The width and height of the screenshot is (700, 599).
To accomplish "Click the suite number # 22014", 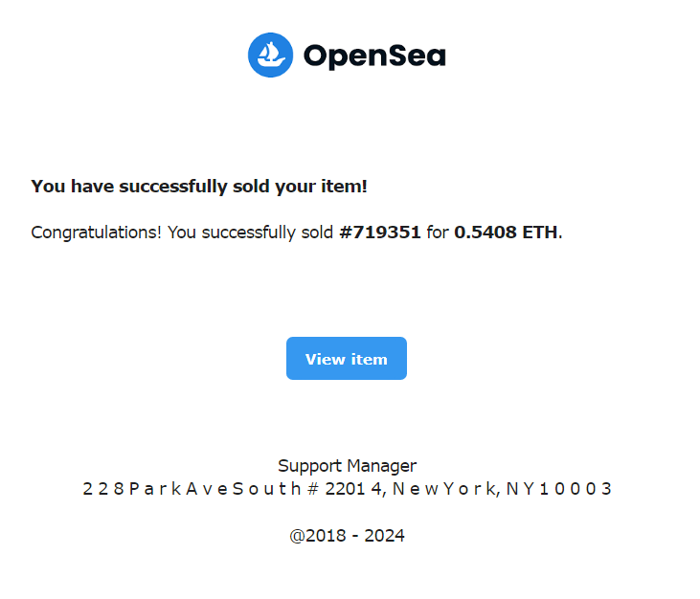I will (347, 489).
